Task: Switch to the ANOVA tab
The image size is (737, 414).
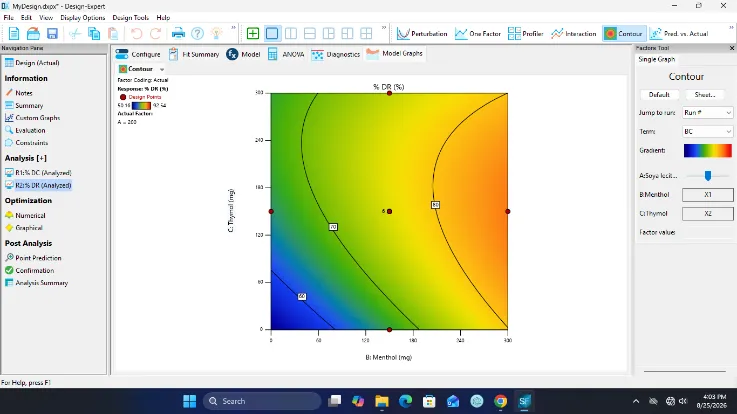Action: [286, 54]
